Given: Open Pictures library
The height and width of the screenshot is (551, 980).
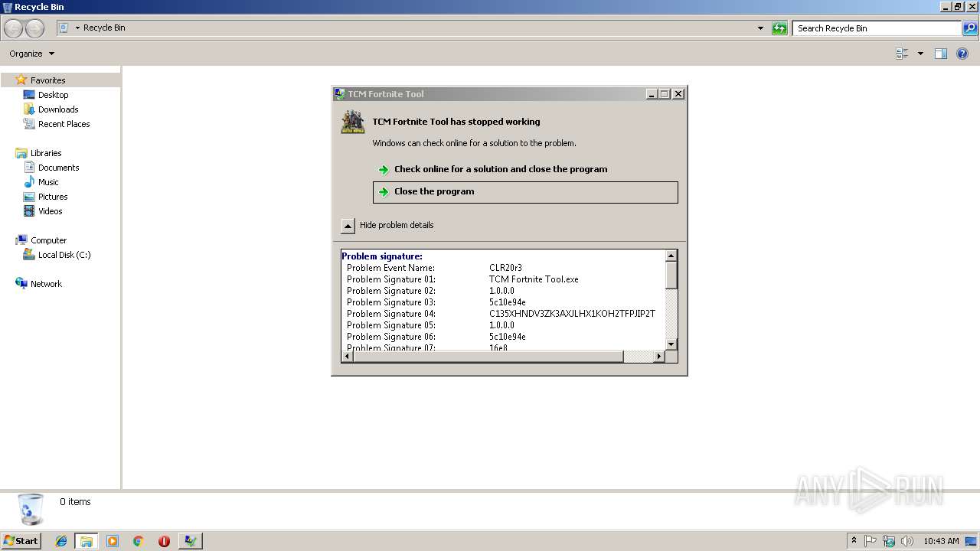Looking at the screenshot, I should click(53, 197).
